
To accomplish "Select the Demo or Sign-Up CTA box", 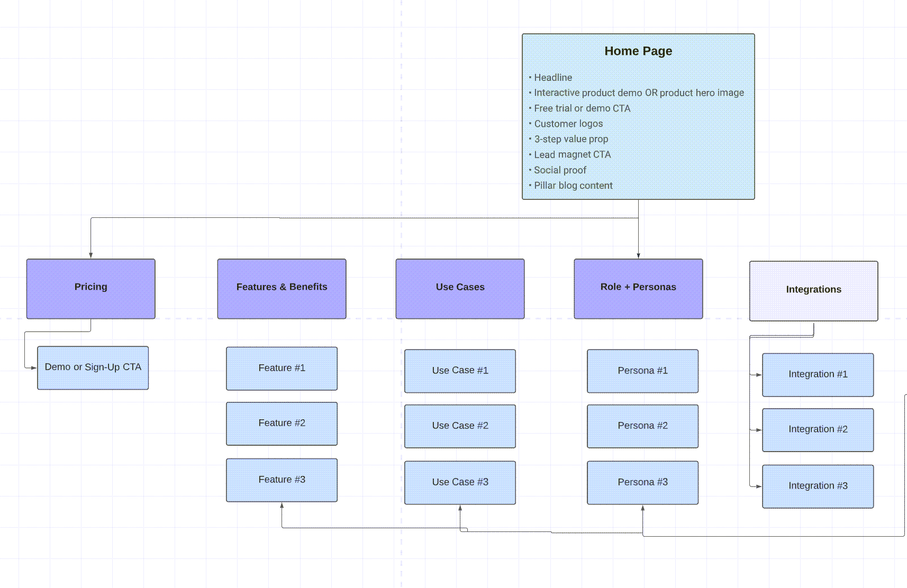I will coord(93,367).
